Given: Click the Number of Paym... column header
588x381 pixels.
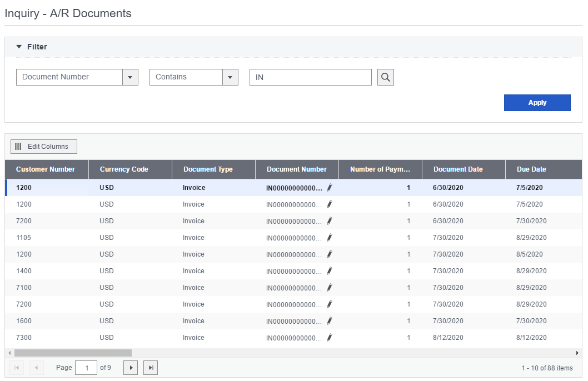Looking at the screenshot, I should point(380,169).
